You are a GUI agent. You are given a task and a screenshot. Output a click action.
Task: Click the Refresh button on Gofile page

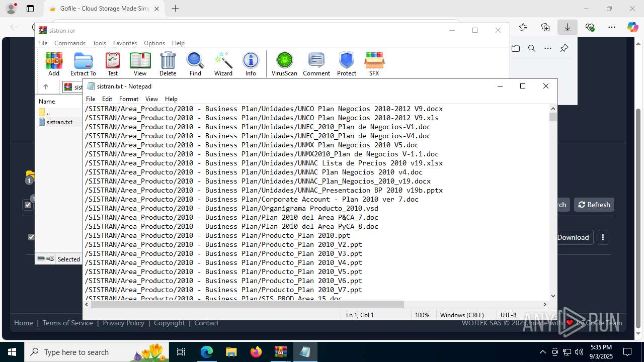[594, 205]
